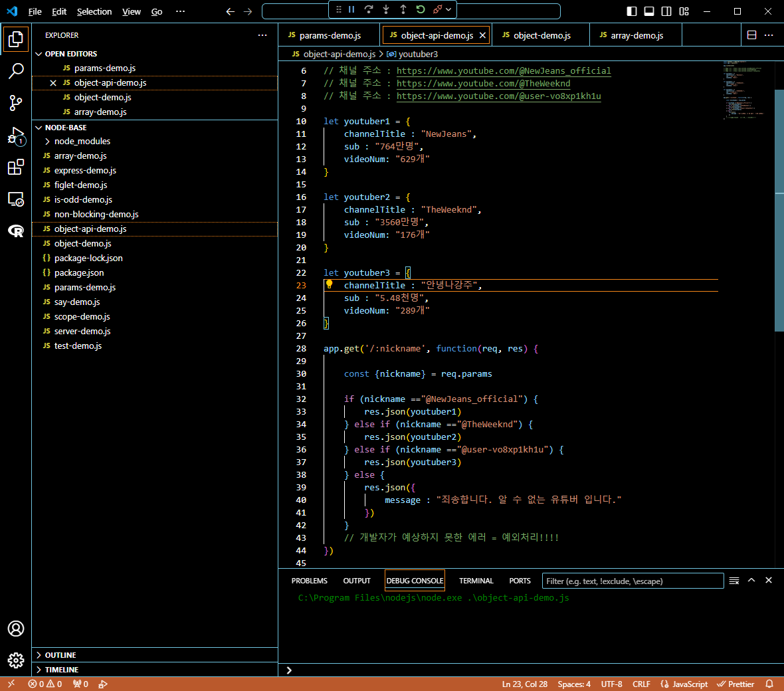
Task: Click the debug Step Into button
Action: (386, 9)
